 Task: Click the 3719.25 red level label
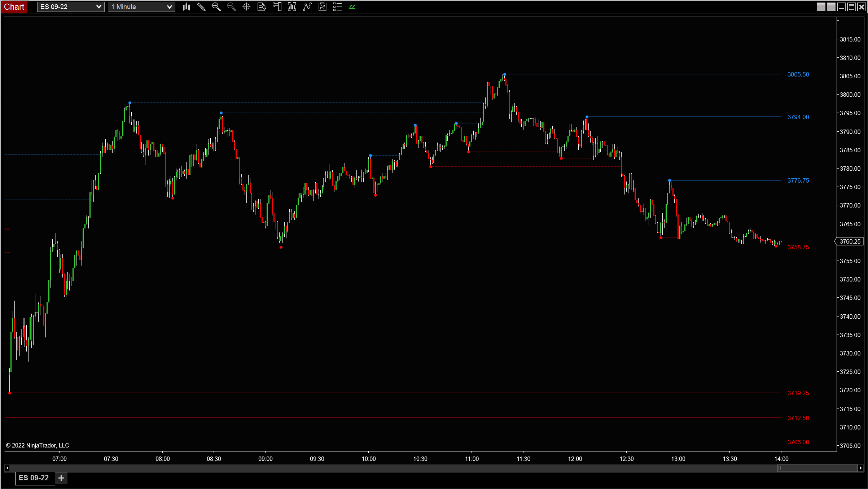(x=798, y=393)
